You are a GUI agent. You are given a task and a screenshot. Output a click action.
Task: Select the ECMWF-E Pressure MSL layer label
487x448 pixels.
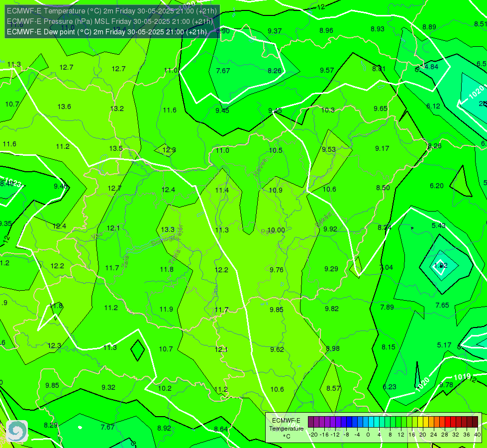coord(110,21)
